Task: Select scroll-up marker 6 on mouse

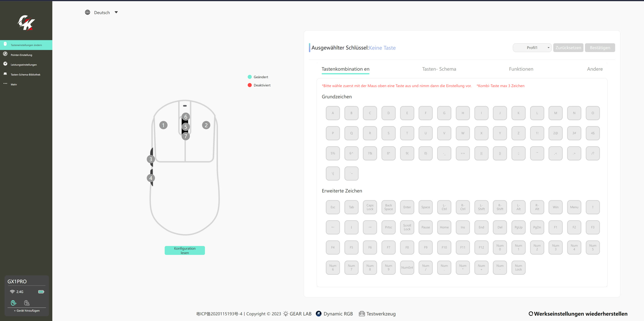Action: [186, 117]
